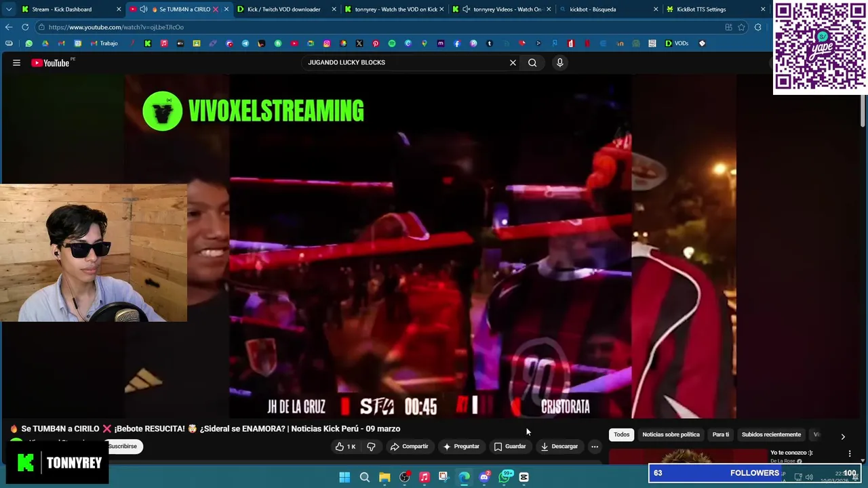Close the 'Se TUMB4N a CIRILO' tab
The width and height of the screenshot is (868, 488).
pyautogui.click(x=226, y=9)
